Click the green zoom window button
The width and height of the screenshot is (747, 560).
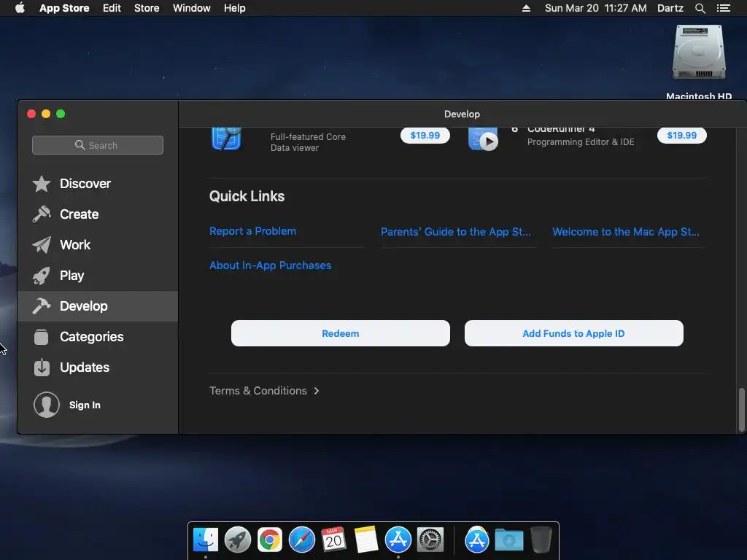[x=61, y=114]
